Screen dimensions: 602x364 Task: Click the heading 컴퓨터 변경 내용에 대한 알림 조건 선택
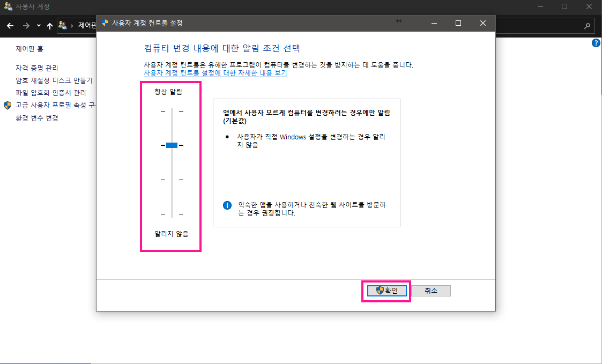(222, 48)
